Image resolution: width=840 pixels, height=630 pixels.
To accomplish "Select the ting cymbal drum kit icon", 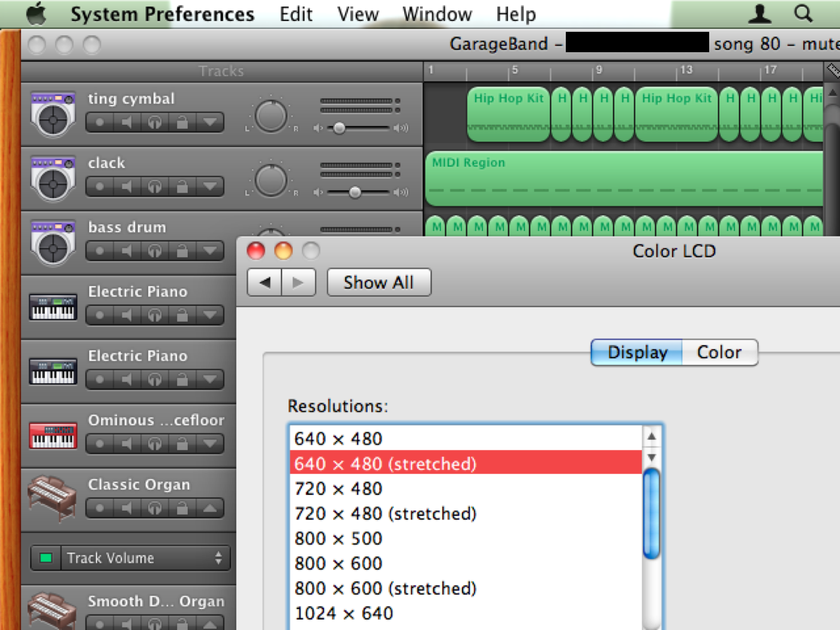I will [x=53, y=115].
